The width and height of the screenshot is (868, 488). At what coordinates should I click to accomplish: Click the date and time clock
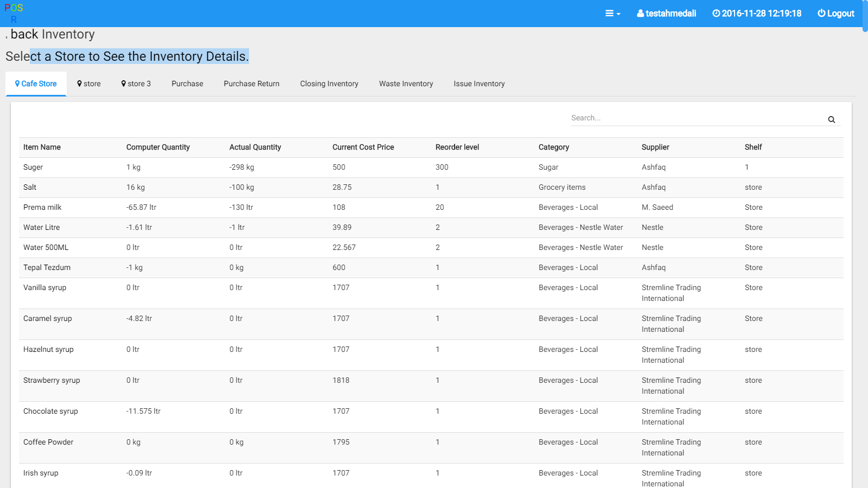pos(756,14)
